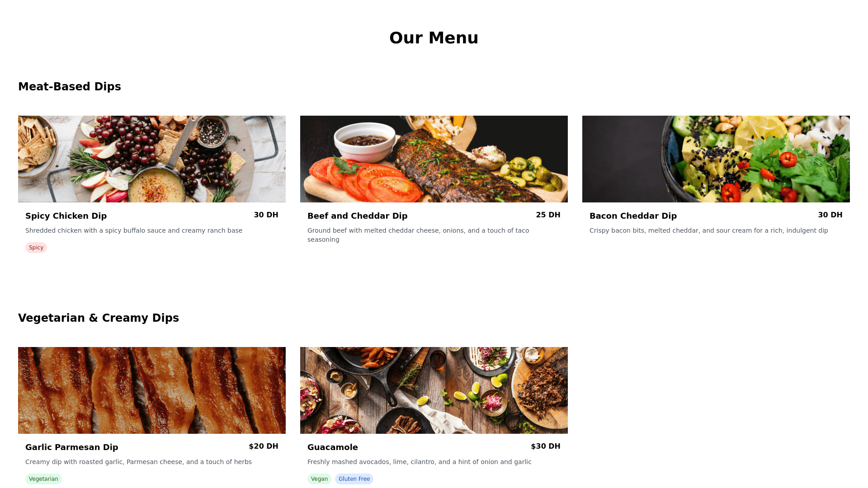868x488 pixels.
Task: Open the Spicy Chicken Dip title
Action: click(66, 216)
